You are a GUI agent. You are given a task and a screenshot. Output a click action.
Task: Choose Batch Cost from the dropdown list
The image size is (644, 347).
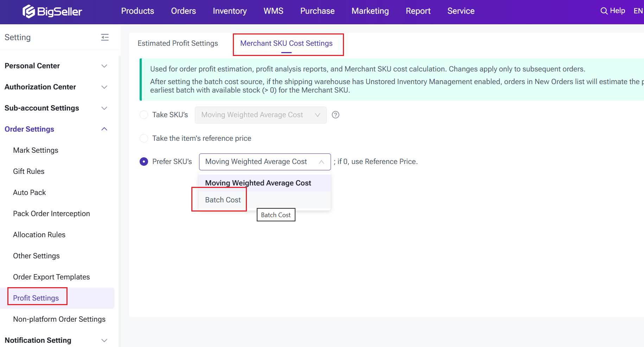click(x=223, y=200)
